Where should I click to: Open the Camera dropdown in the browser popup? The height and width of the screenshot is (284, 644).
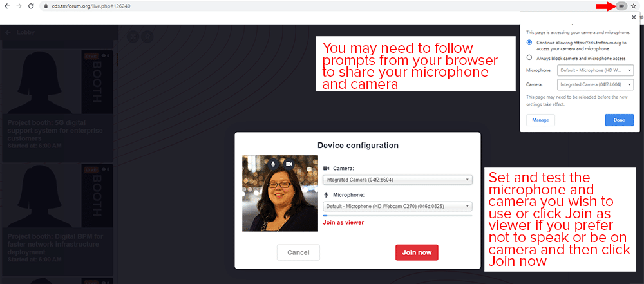point(595,84)
